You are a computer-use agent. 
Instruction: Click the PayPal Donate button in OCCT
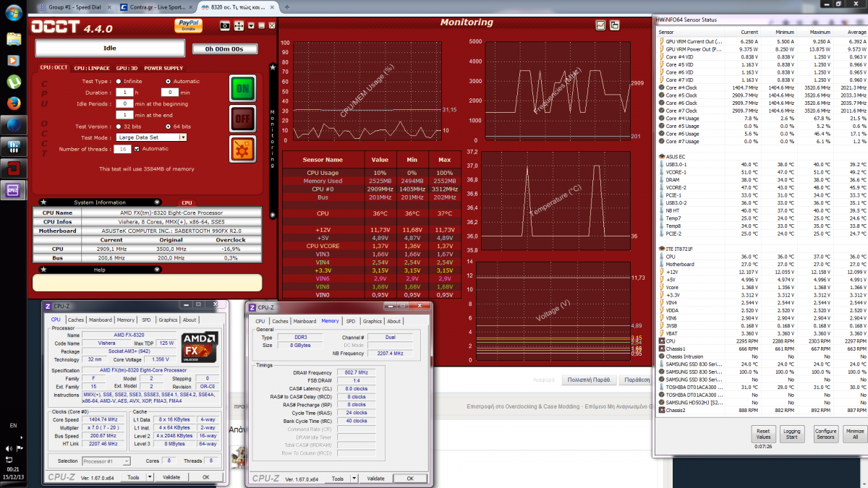coord(187,26)
